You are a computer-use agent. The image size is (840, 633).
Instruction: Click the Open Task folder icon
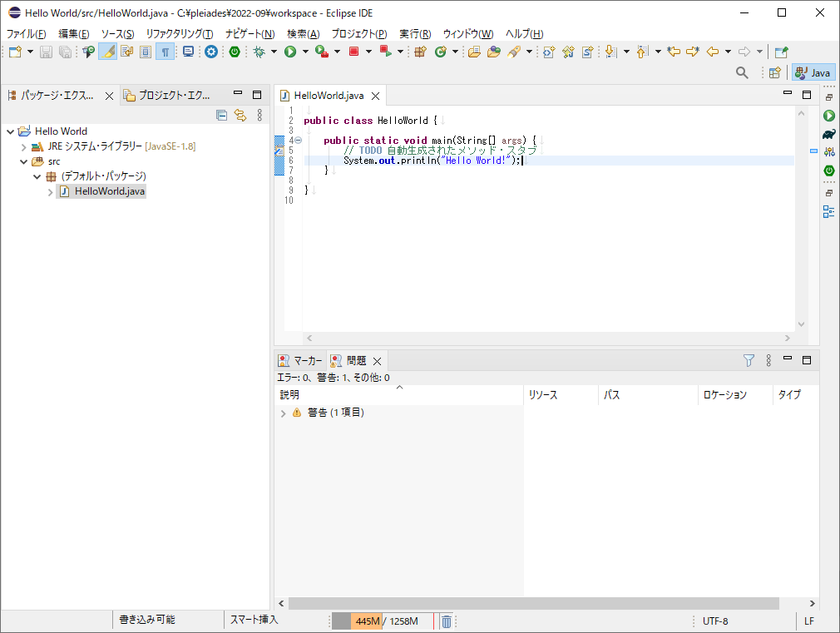[494, 52]
